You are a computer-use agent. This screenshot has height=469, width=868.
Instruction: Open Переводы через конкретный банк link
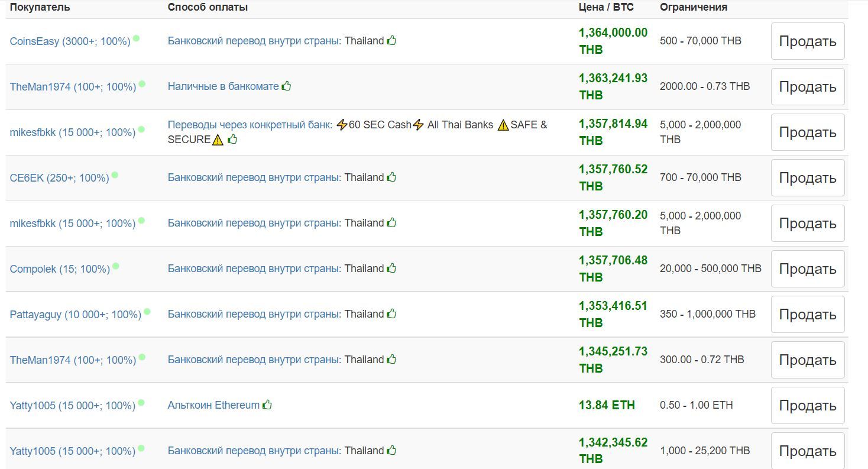coord(248,125)
